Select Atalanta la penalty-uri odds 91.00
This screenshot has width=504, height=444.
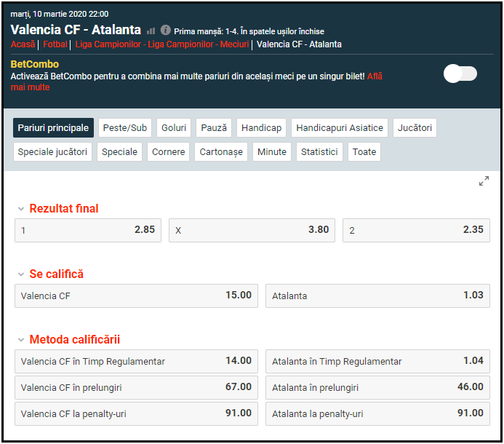(377, 413)
